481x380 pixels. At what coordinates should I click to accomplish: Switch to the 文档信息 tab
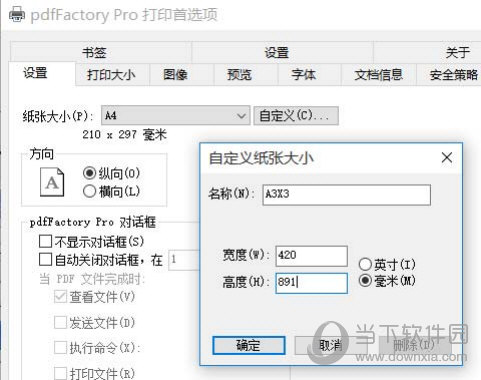click(x=379, y=74)
